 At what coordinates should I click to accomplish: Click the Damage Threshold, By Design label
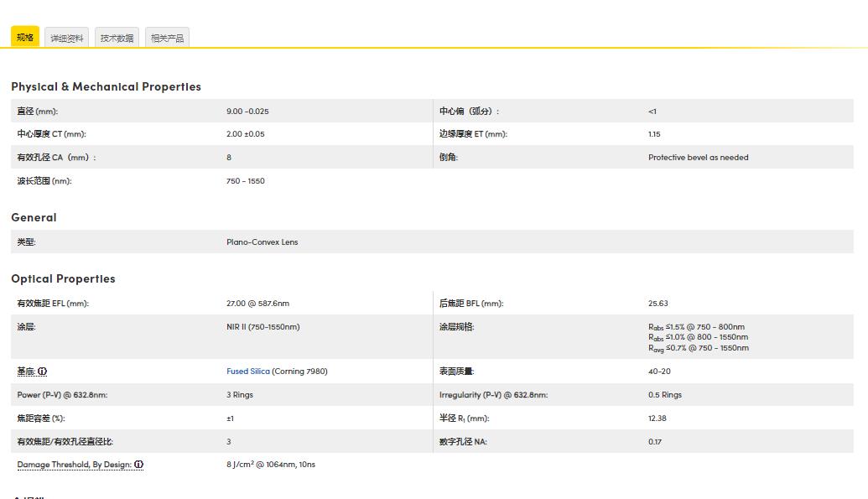pos(74,465)
